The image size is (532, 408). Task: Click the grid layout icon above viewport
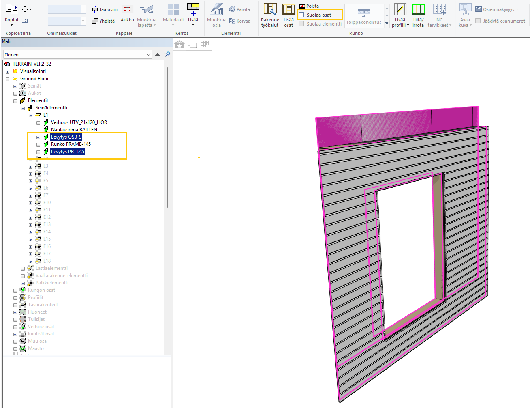(x=205, y=44)
